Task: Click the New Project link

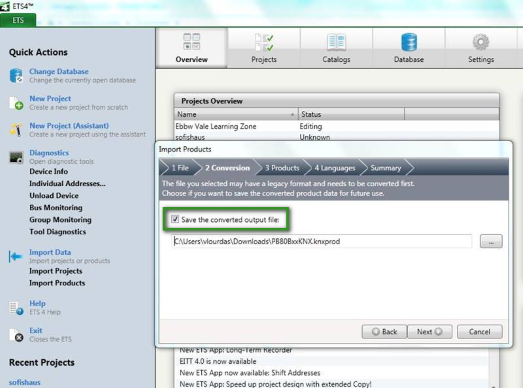Action: [x=50, y=98]
